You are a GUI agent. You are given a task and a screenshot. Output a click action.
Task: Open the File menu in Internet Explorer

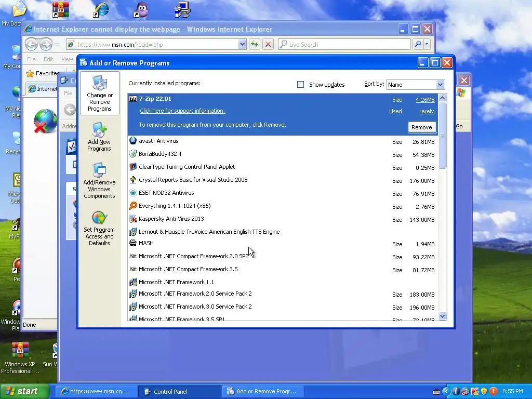tap(31, 59)
